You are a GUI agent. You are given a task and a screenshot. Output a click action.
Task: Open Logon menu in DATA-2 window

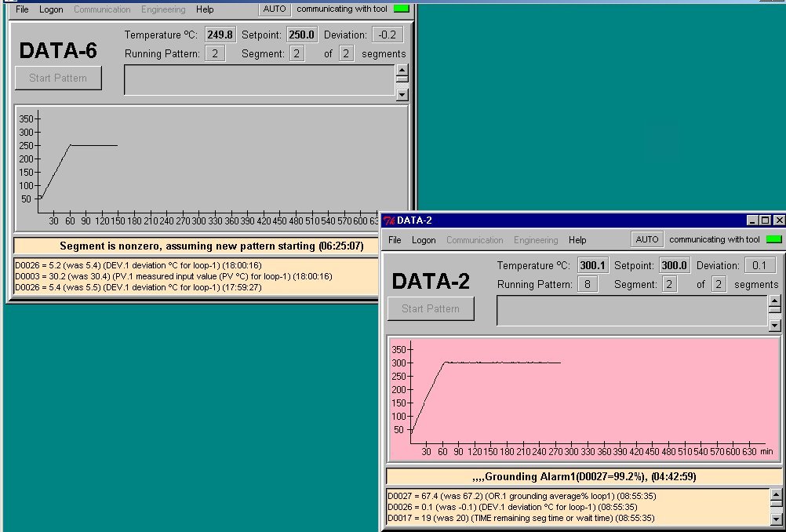click(424, 239)
